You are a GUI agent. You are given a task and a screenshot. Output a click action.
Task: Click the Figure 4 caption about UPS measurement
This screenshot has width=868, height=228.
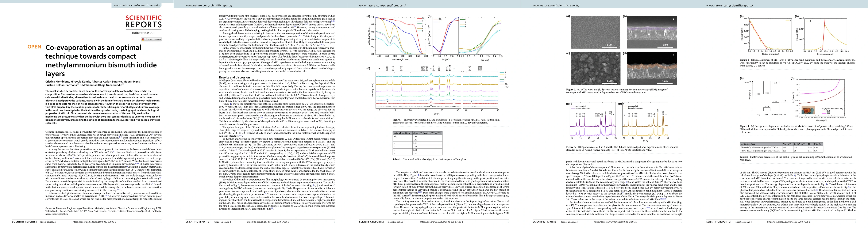point(797,63)
